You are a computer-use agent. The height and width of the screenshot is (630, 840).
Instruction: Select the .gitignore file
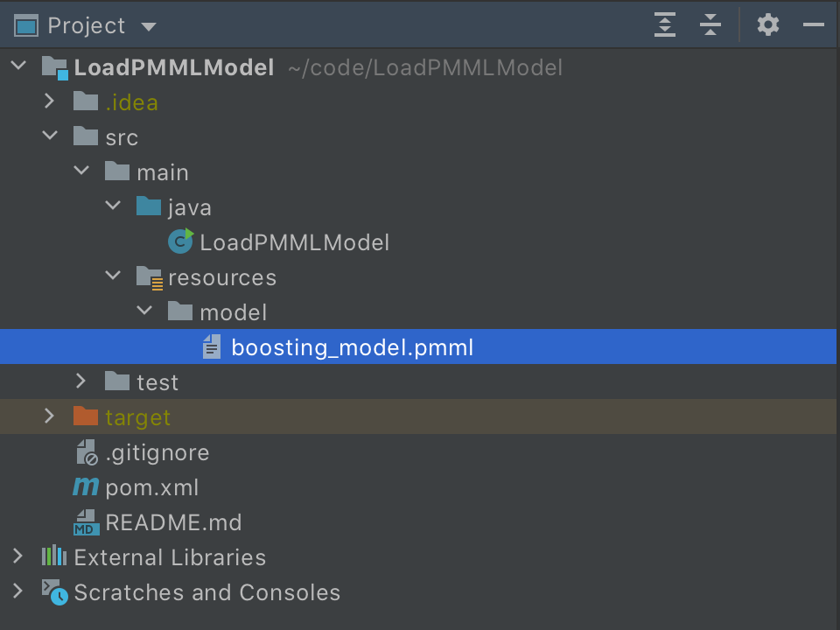tap(157, 452)
